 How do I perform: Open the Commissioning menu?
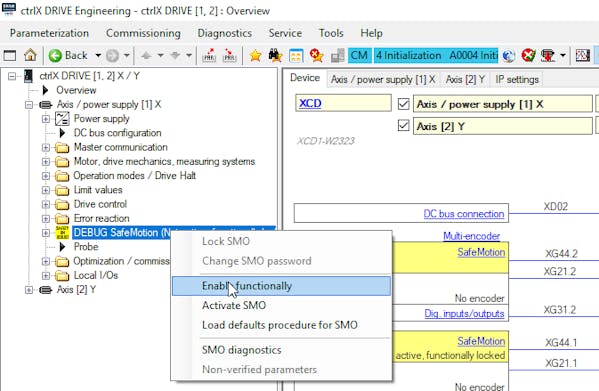pyautogui.click(x=143, y=33)
